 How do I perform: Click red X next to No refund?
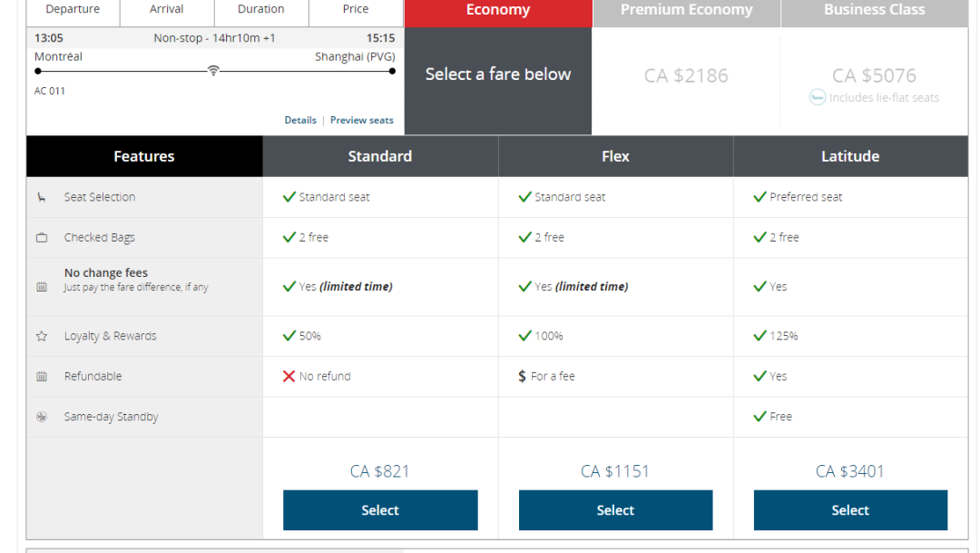coord(289,376)
